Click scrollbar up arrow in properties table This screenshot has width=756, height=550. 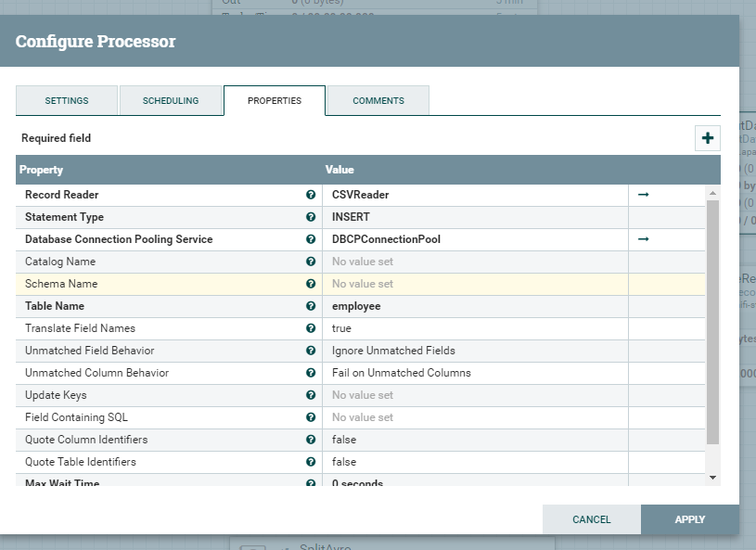click(712, 193)
